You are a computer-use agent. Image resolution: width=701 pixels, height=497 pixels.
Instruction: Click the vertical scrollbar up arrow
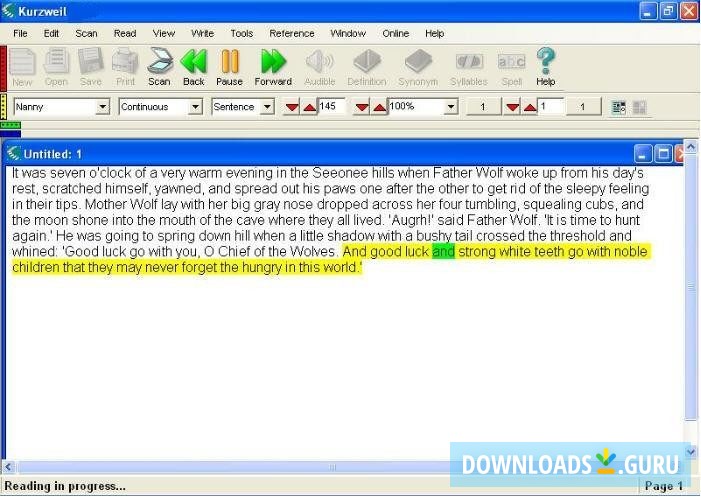point(691,147)
